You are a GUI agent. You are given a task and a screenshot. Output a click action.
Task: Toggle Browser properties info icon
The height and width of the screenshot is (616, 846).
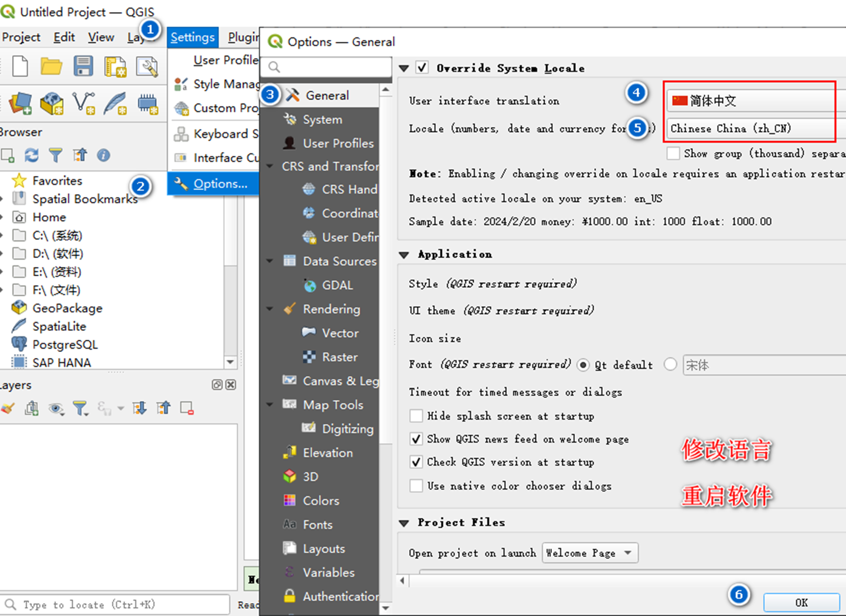click(x=103, y=155)
